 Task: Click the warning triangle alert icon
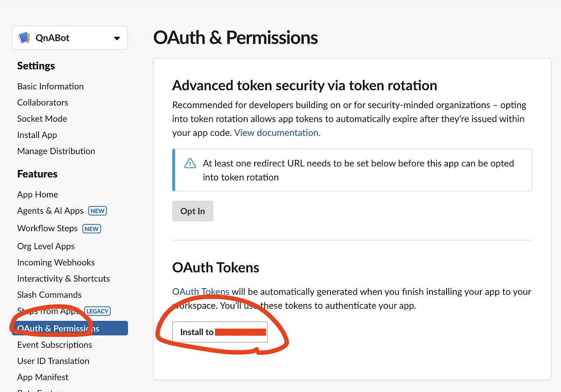click(x=190, y=163)
